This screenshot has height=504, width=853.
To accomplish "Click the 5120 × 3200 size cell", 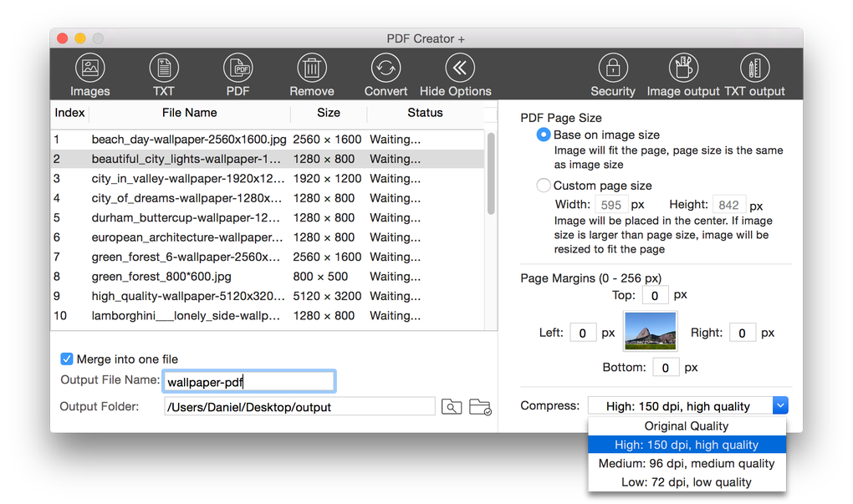I will click(x=327, y=296).
